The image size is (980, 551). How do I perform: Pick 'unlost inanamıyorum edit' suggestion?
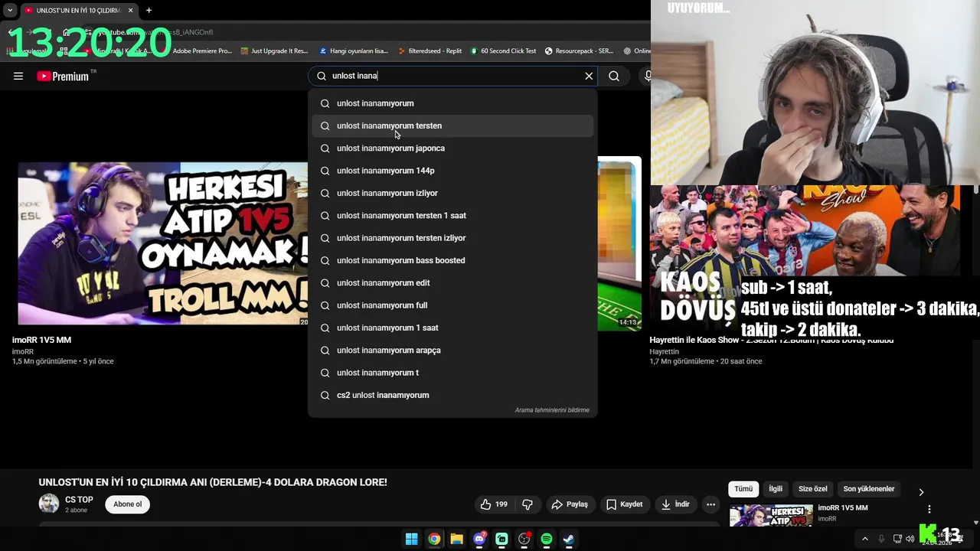[452, 283]
